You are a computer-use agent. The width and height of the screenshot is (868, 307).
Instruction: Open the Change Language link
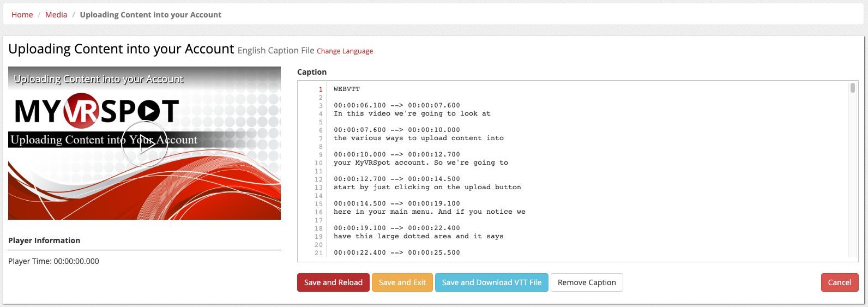pos(345,51)
